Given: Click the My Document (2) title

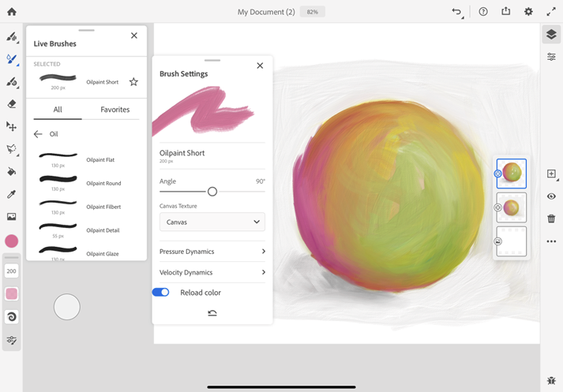Looking at the screenshot, I should 266,12.
